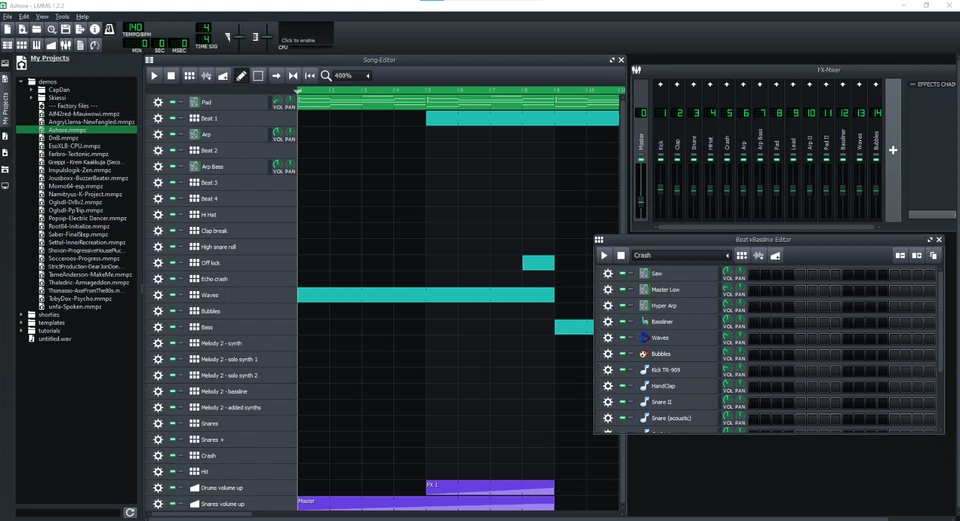
Task: Open Snare II track settings gear
Action: click(607, 402)
